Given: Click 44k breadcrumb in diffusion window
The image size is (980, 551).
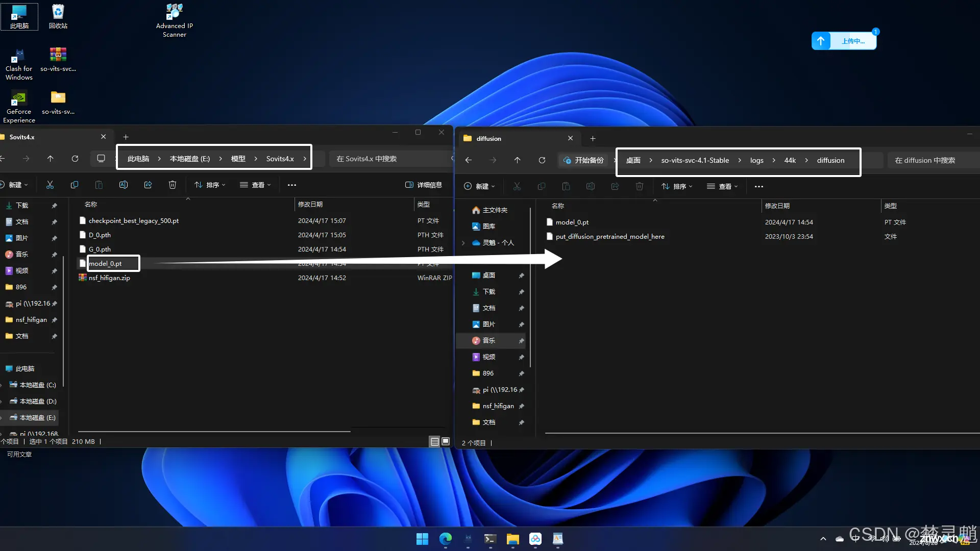Looking at the screenshot, I should (790, 160).
